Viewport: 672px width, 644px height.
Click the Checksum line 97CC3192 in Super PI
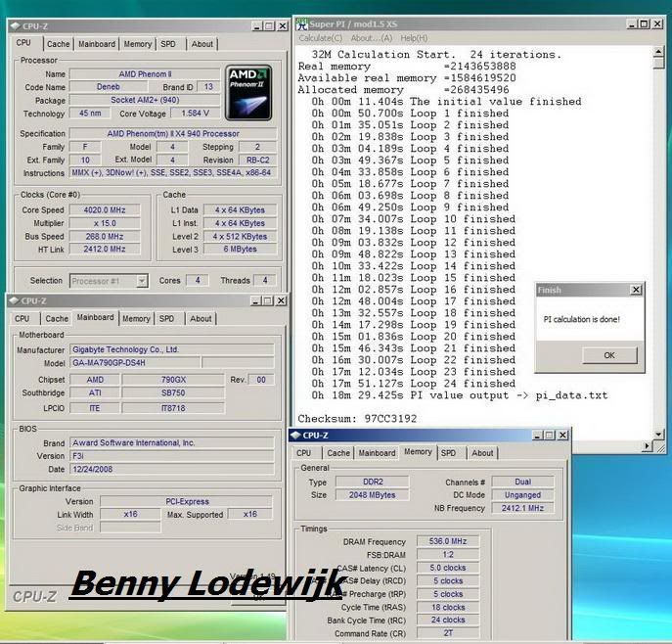pyautogui.click(x=357, y=419)
